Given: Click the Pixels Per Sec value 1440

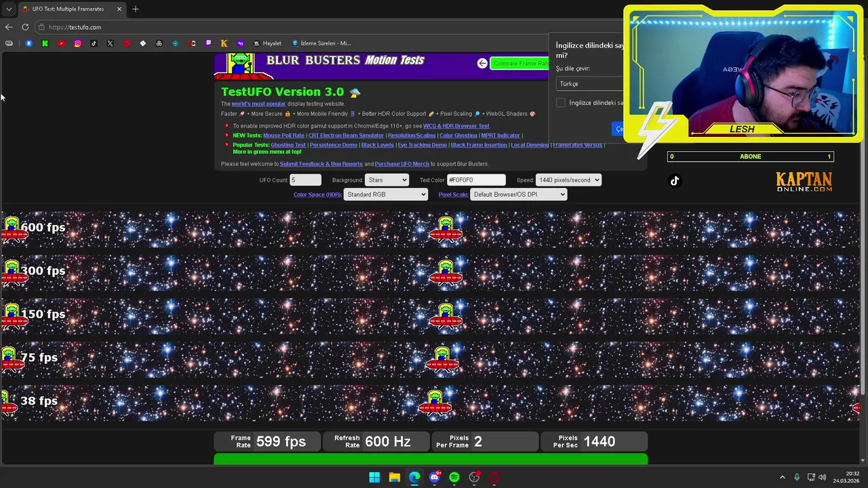Looking at the screenshot, I should (x=599, y=442).
